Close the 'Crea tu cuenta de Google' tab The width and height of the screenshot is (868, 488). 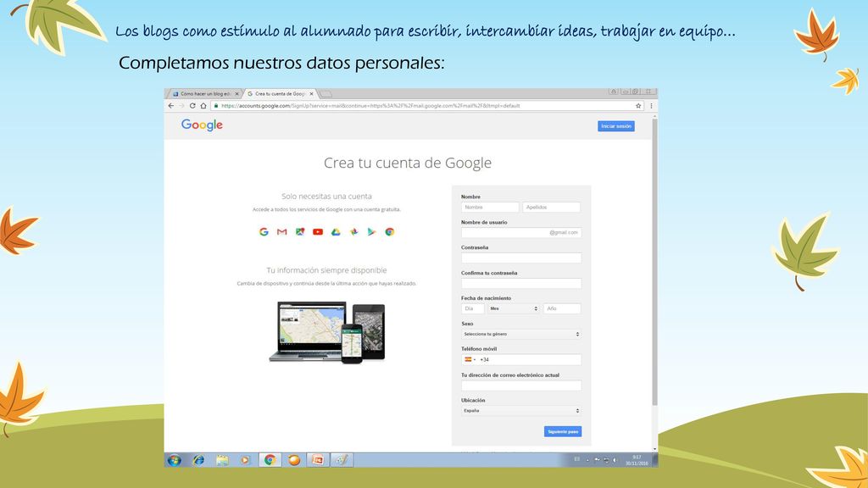[311, 94]
